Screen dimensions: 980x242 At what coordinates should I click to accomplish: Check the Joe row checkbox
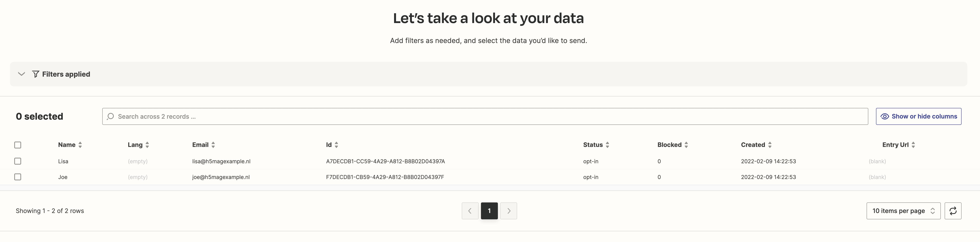pos(17,177)
